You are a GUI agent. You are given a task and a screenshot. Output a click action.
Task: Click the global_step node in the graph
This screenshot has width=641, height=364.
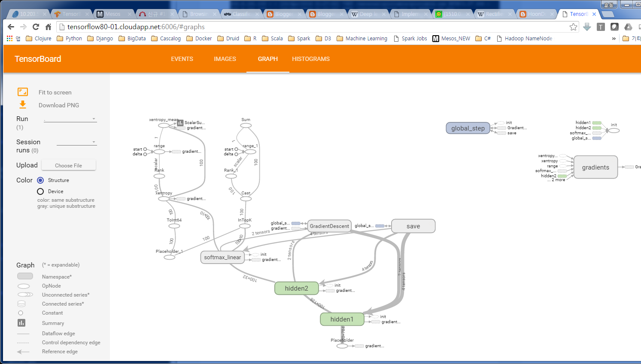pos(468,127)
